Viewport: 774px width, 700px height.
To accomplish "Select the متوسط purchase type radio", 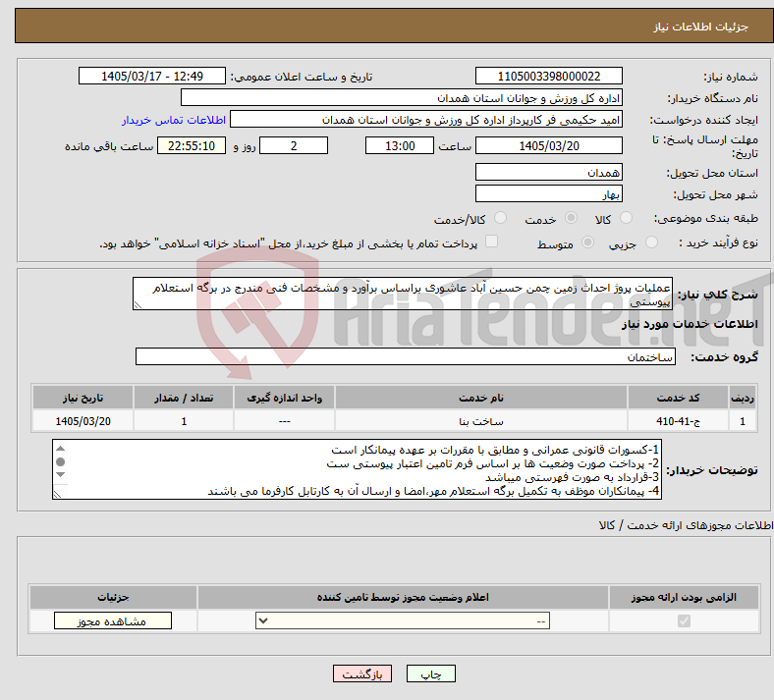I will click(587, 242).
